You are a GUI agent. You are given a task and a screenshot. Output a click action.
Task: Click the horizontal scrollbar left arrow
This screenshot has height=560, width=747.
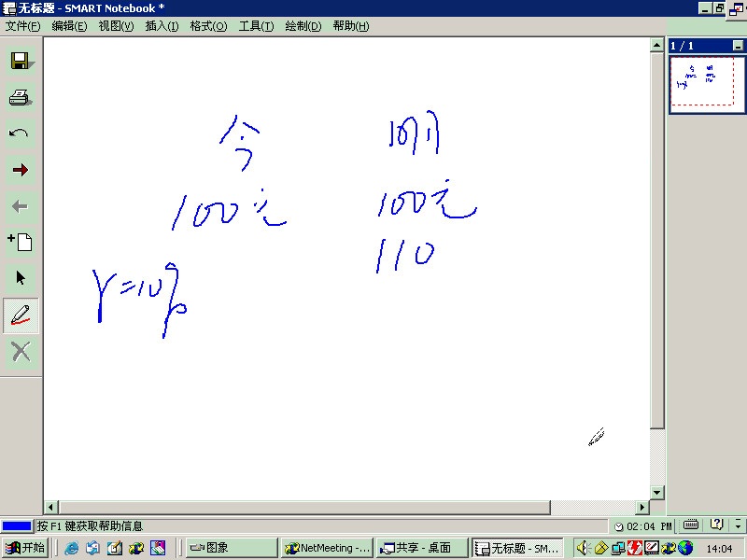pos(51,507)
